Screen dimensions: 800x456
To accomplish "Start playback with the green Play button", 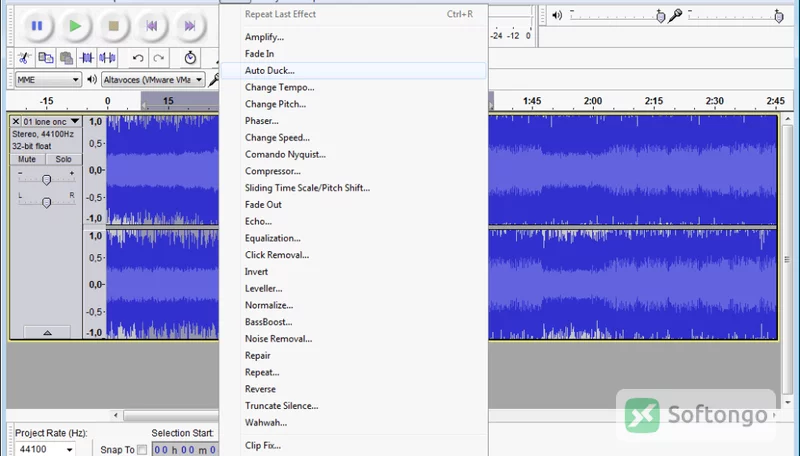I will pyautogui.click(x=75, y=26).
